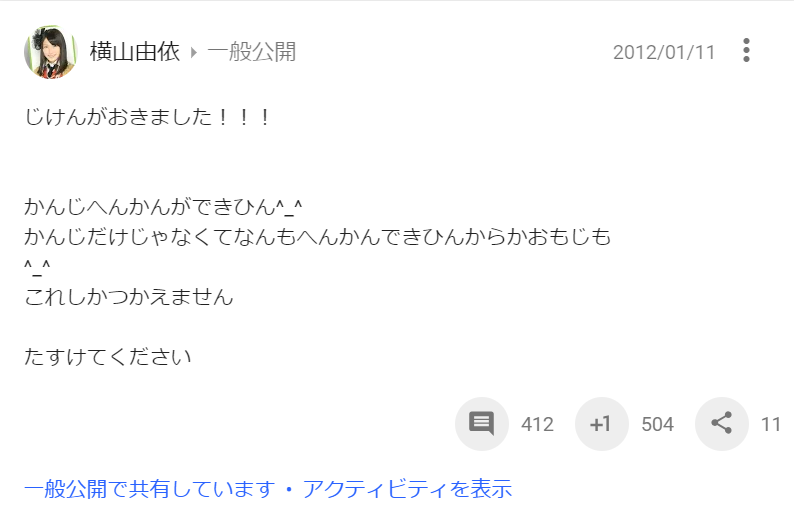
Task: View the 412 comments count
Action: point(537,424)
